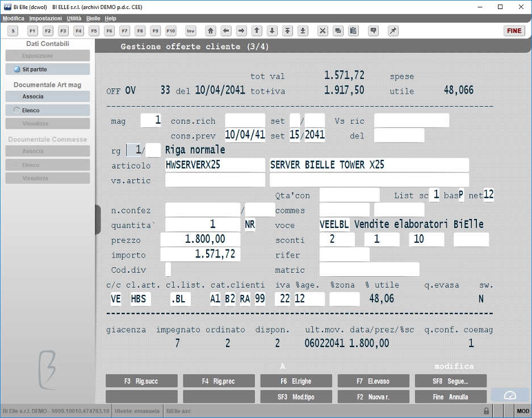
Task: Collapse the left side panel handle
Action: (98, 219)
